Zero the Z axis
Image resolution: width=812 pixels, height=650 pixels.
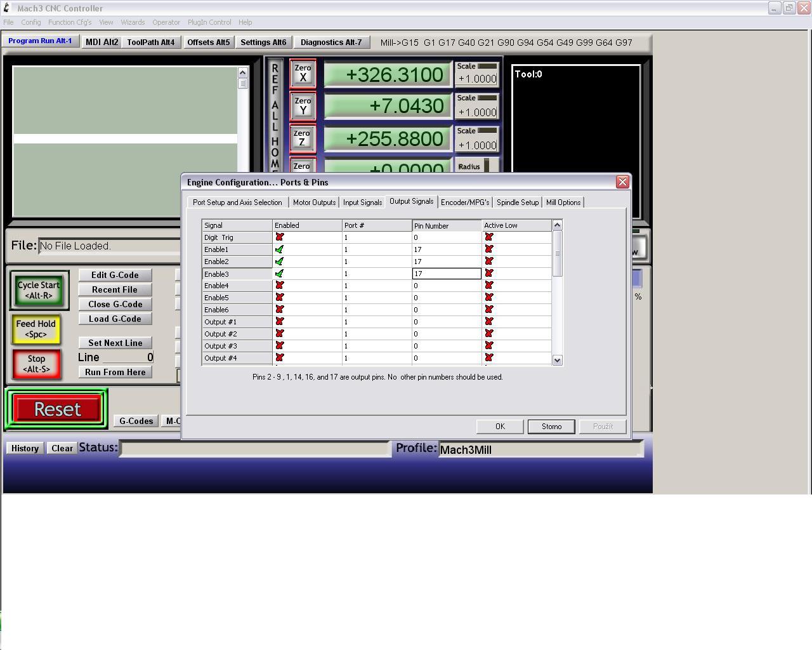303,138
